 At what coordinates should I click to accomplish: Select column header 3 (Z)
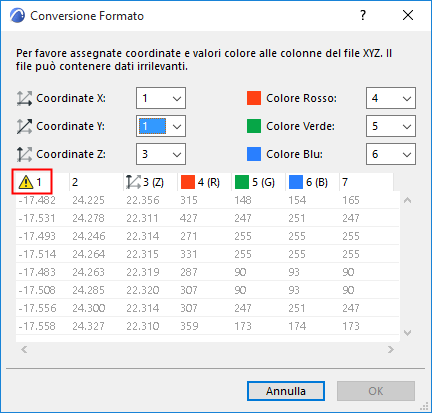(150, 182)
